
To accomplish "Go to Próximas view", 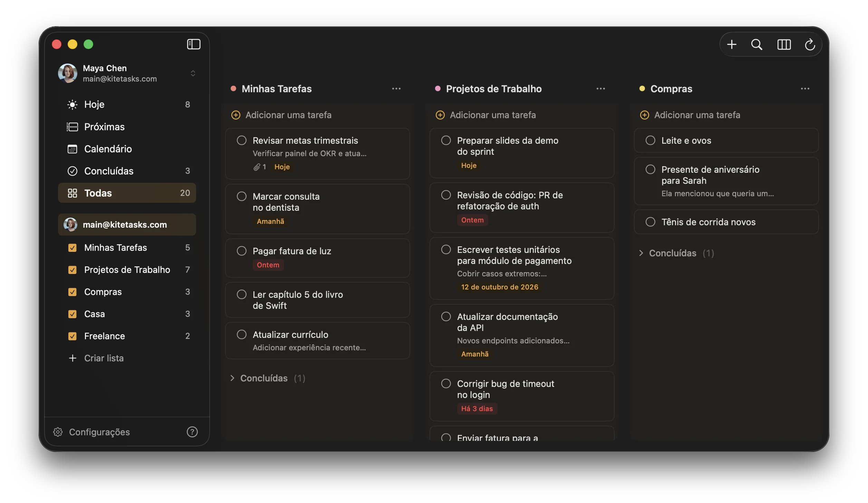I will click(x=127, y=127).
